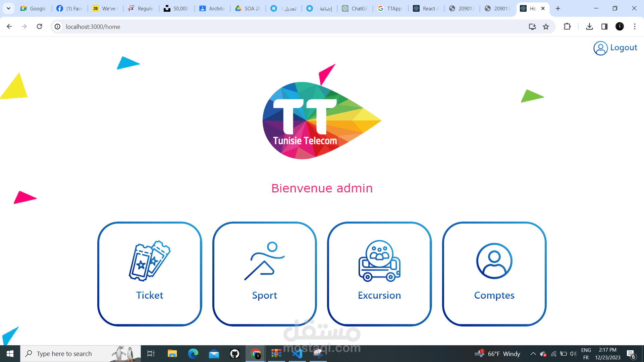Image resolution: width=644 pixels, height=362 pixels.
Task: Open Visual Studio Code from the taskbar
Action: coord(297,354)
